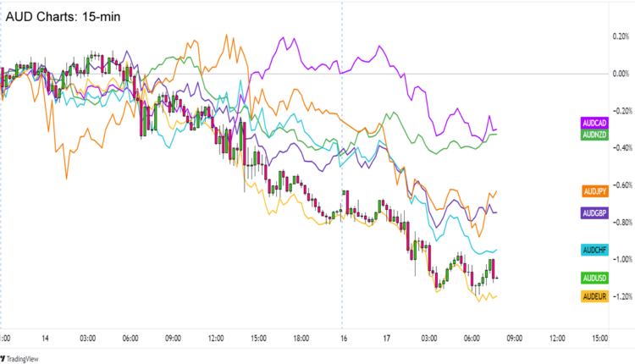The height and width of the screenshot is (364, 635).
Task: Select the green AUDNZD series label
Action: 594,136
